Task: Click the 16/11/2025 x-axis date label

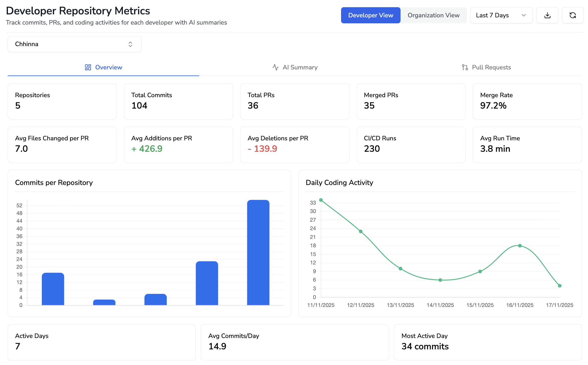Action: point(520,305)
